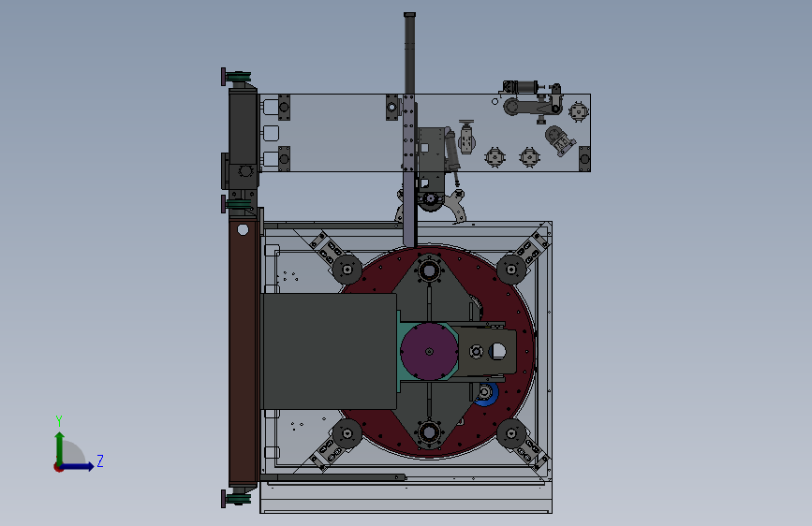
Task: Select the bottom-left guide roller beside the turntable
Action: [347, 434]
